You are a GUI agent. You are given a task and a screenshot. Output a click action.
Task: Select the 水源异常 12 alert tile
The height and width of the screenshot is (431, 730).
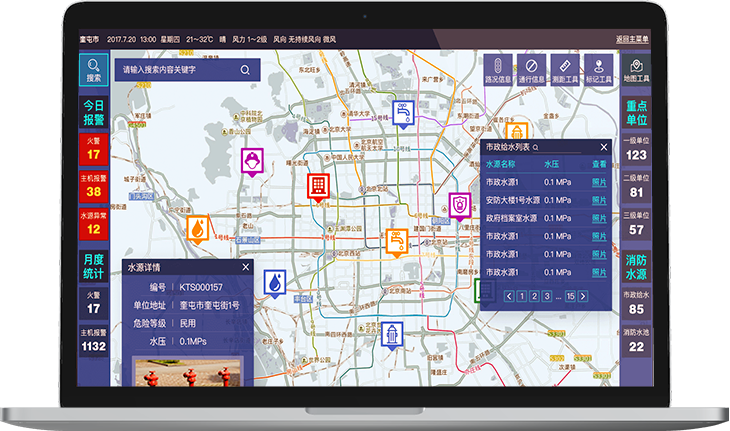click(x=93, y=223)
